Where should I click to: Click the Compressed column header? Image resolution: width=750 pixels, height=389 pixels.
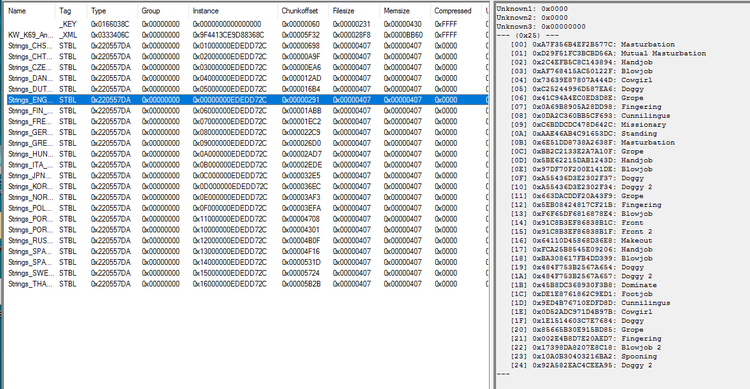click(455, 11)
